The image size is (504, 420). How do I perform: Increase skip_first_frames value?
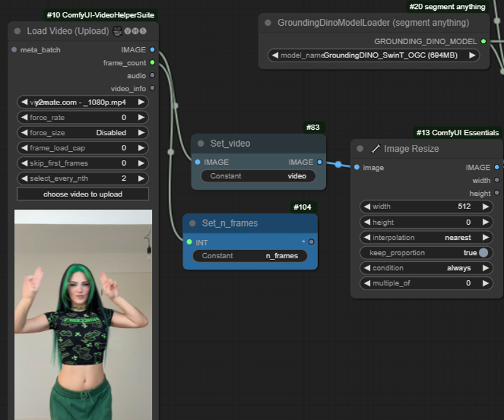pos(141,163)
